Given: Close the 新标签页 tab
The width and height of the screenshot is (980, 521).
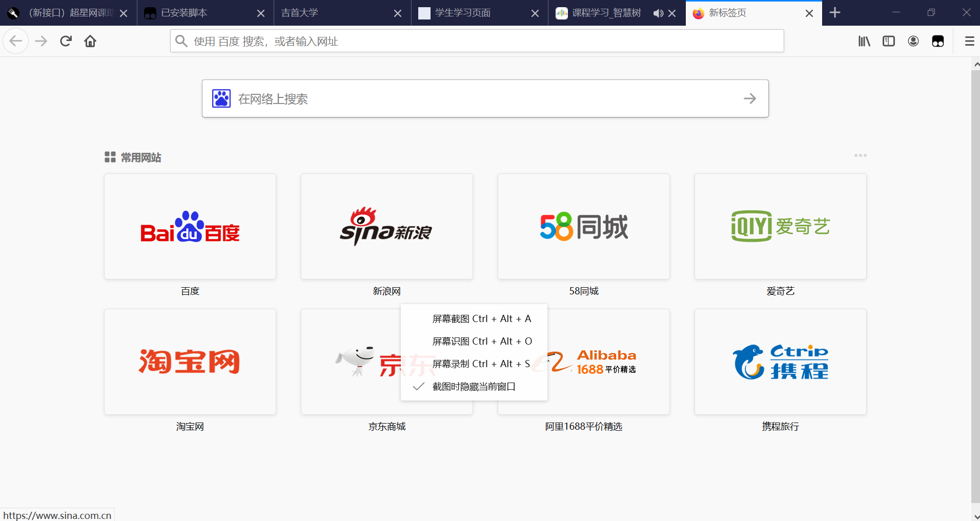Looking at the screenshot, I should (809, 13).
